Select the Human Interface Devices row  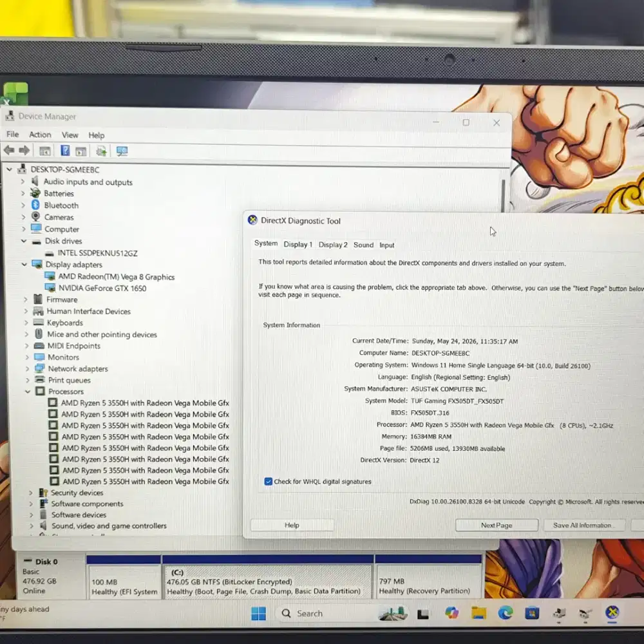88,311
